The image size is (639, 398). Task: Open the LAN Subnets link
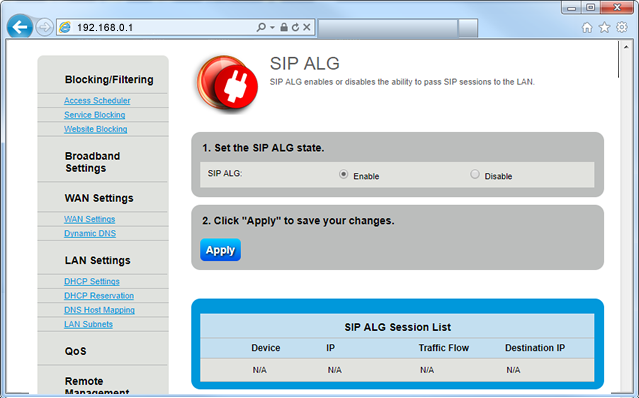pyautogui.click(x=88, y=324)
